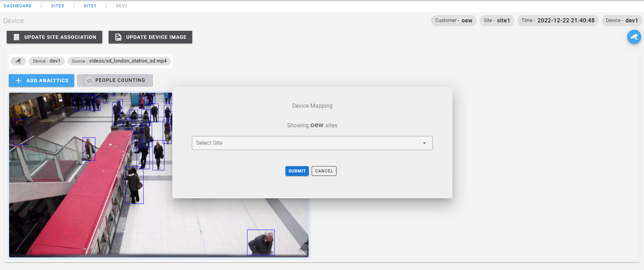Expand the Select Site dropdown arrow
The image size is (644, 270).
(x=424, y=143)
